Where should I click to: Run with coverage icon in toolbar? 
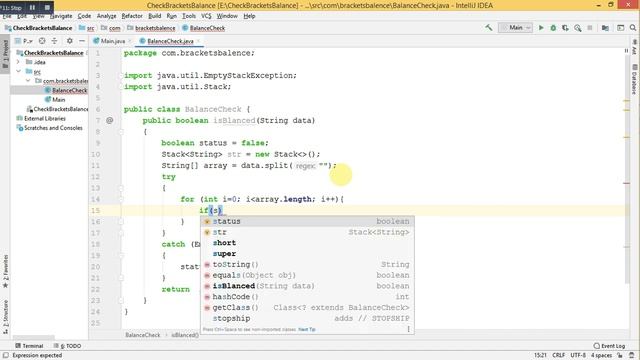[x=565, y=28]
